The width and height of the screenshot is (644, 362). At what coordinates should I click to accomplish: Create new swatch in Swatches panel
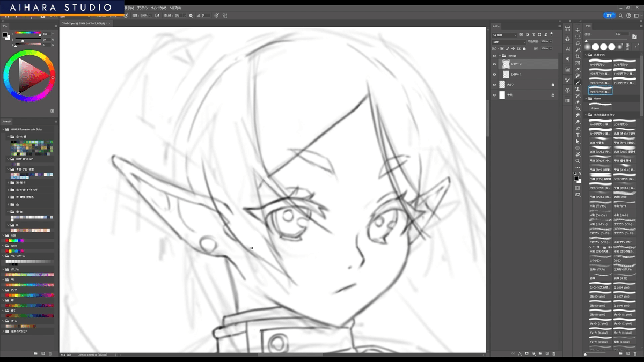[x=43, y=353]
